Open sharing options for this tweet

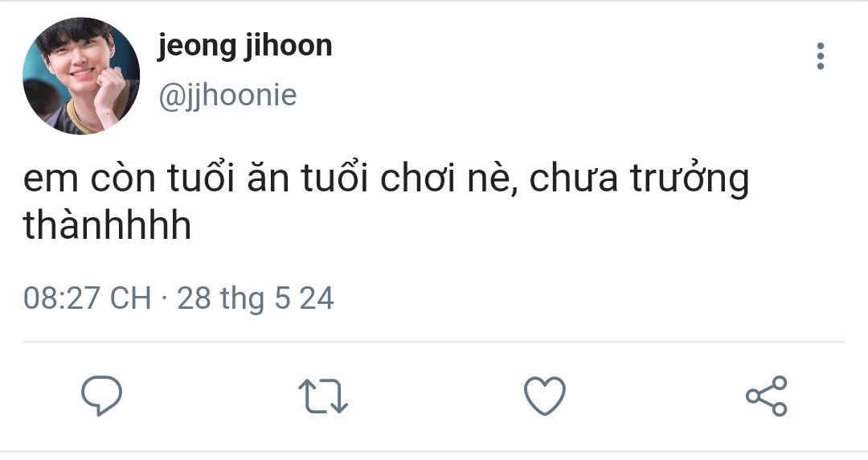[767, 396]
